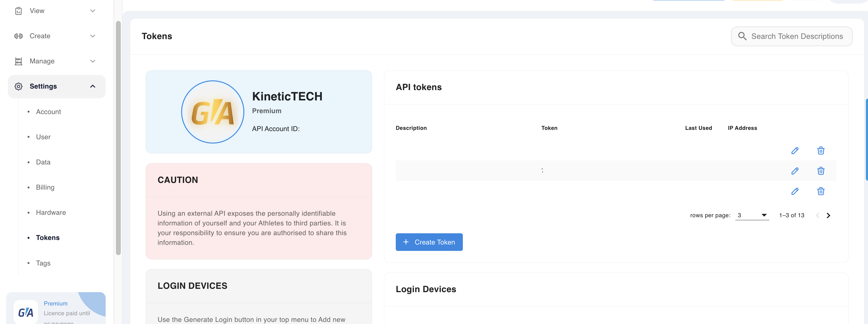Select the Tokens settings item

(48, 238)
